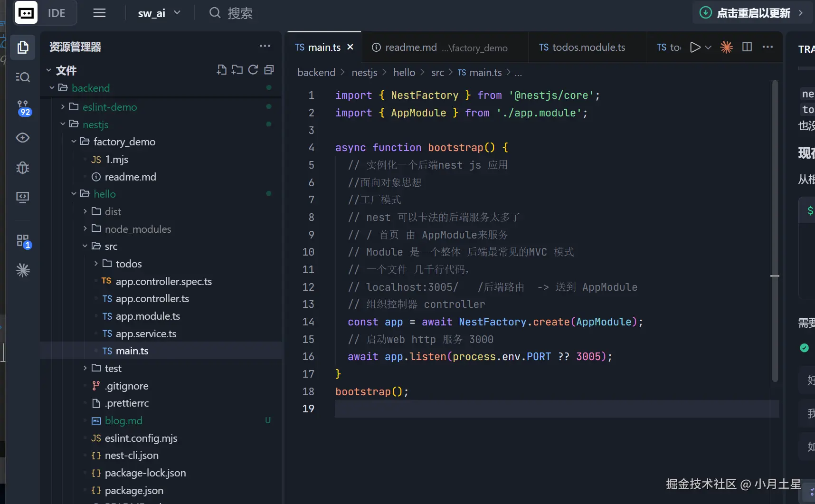Expand the eslint-demo folder
815x504 pixels.
click(63, 107)
